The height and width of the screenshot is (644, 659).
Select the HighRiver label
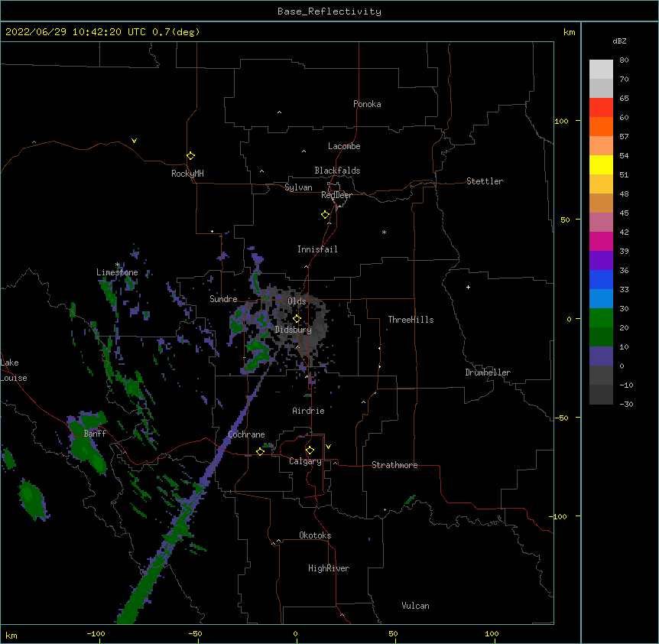(x=329, y=568)
